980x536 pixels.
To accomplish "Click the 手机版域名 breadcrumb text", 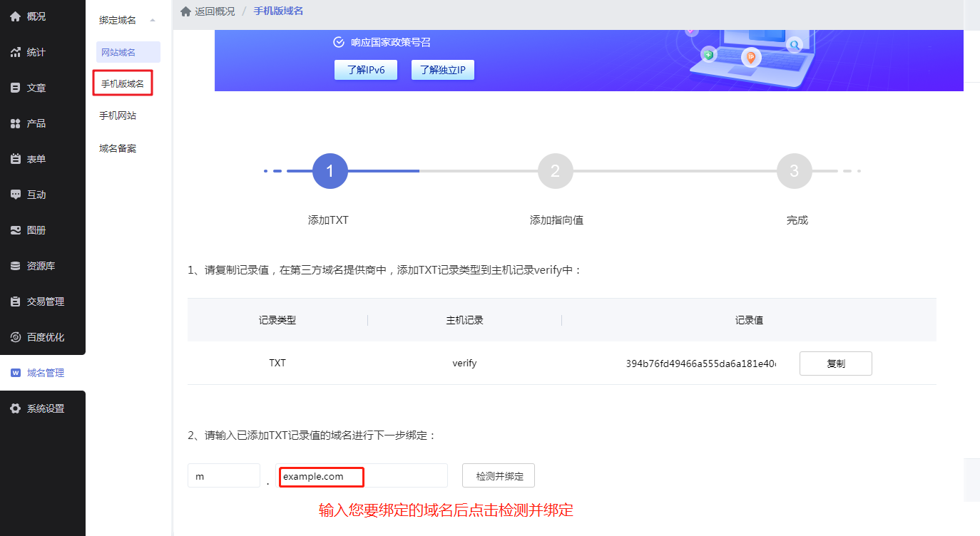I will pyautogui.click(x=278, y=11).
